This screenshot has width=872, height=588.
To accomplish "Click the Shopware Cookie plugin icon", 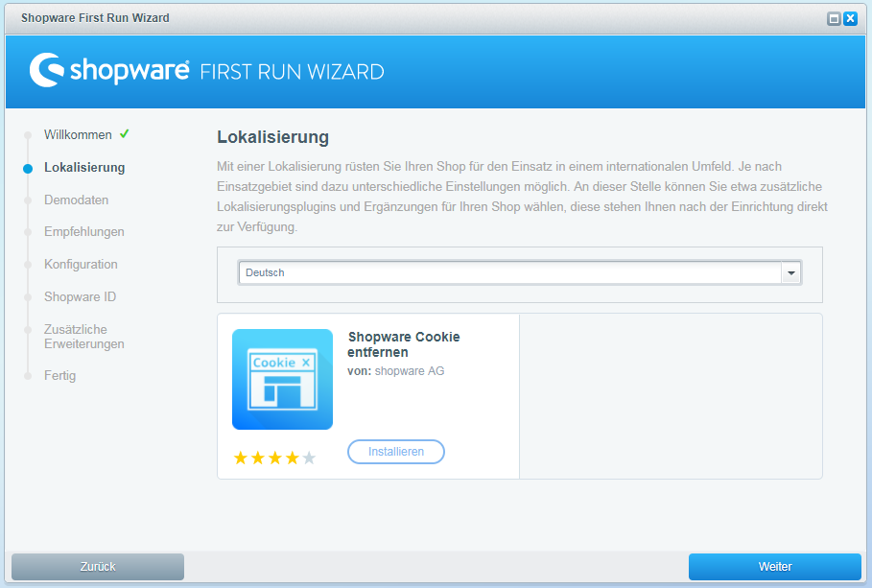I will click(282, 380).
